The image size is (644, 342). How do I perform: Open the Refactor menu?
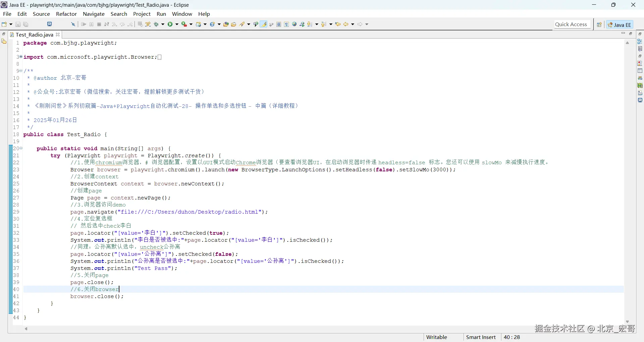(66, 14)
